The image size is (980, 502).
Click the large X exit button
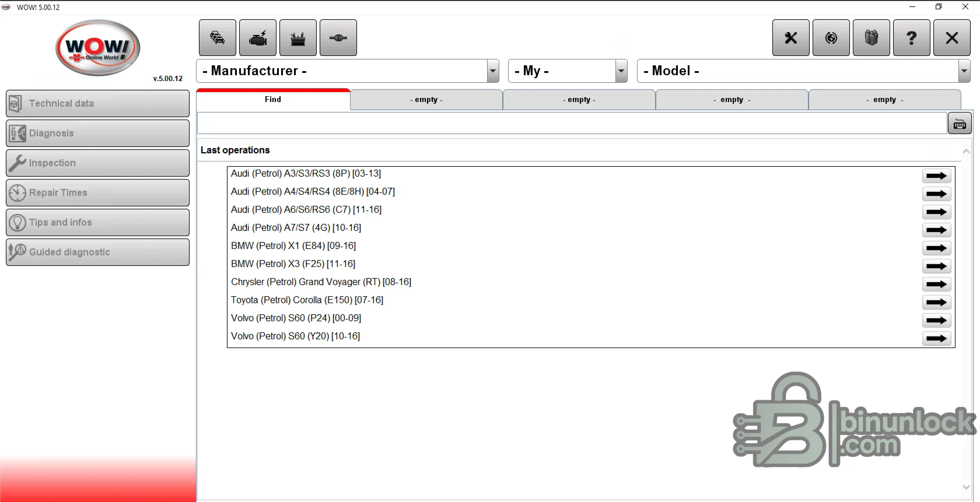(952, 38)
